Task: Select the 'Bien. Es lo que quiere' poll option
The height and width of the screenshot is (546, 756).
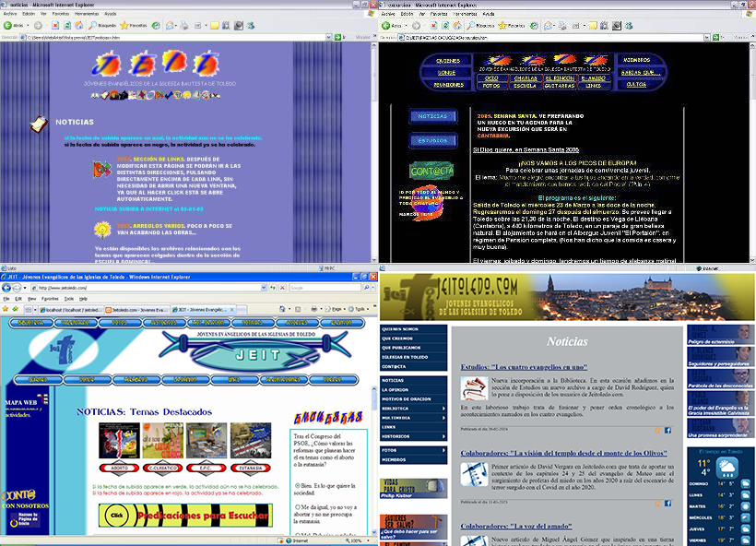Action: [297, 484]
